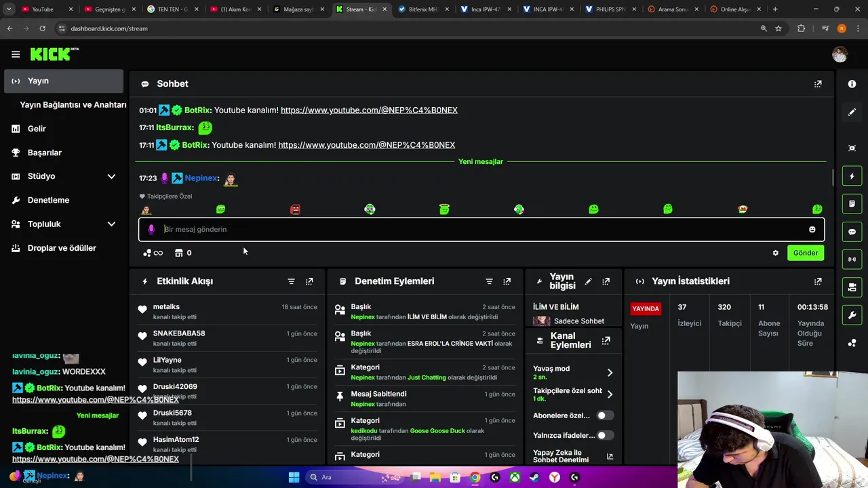Pop out the Yayın bilgisi panel
This screenshot has height=488, width=868.
[606, 281]
